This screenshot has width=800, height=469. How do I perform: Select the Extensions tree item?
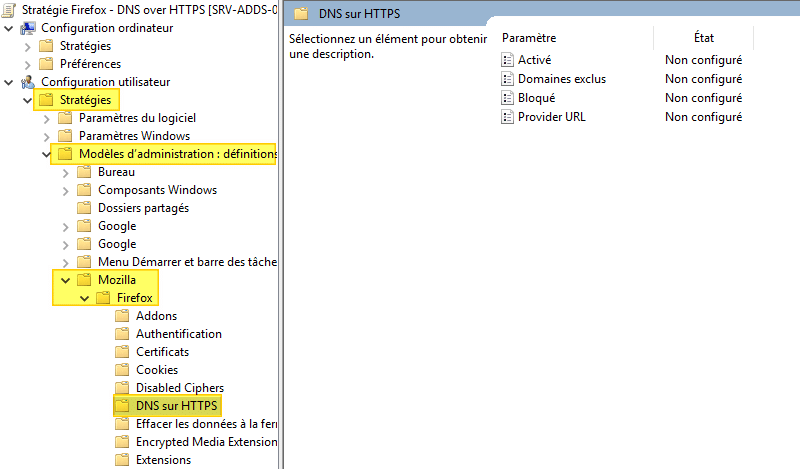pos(163,460)
